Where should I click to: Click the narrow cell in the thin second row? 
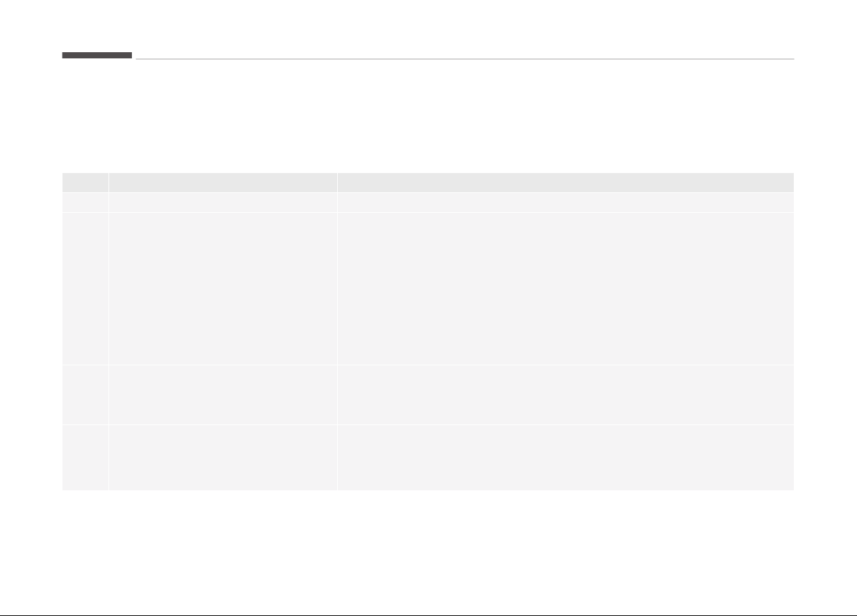click(85, 202)
